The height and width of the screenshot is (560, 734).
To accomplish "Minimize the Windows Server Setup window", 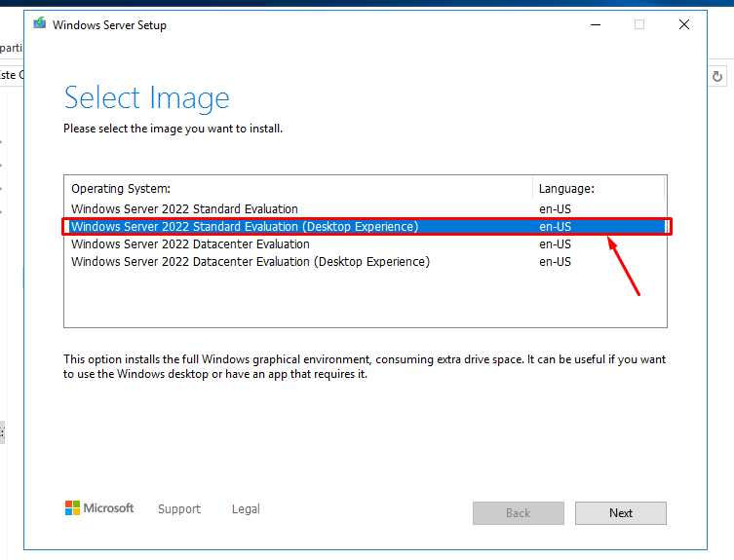I will (x=596, y=24).
